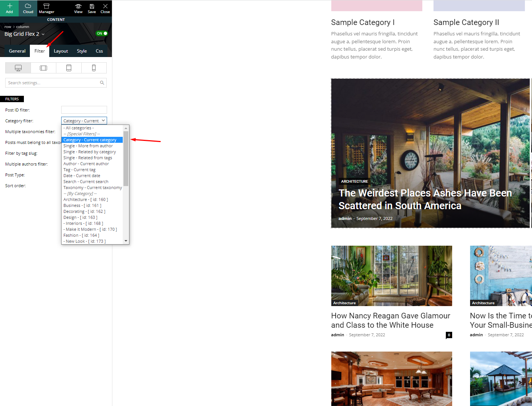Click the row breadcrumb link
The image size is (532, 406).
pyautogui.click(x=8, y=27)
